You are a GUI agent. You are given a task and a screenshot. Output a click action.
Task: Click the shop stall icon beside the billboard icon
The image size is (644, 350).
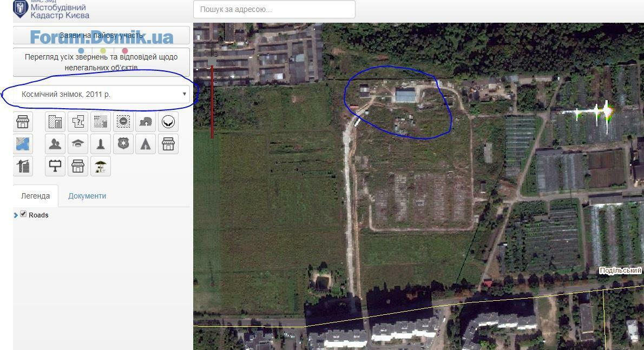[x=77, y=166]
